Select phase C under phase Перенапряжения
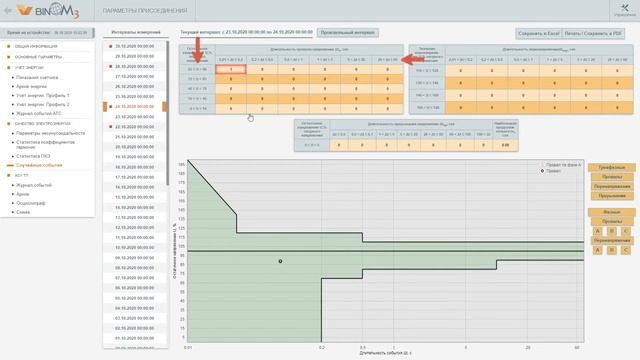The width and height of the screenshot is (640, 360). [626, 250]
